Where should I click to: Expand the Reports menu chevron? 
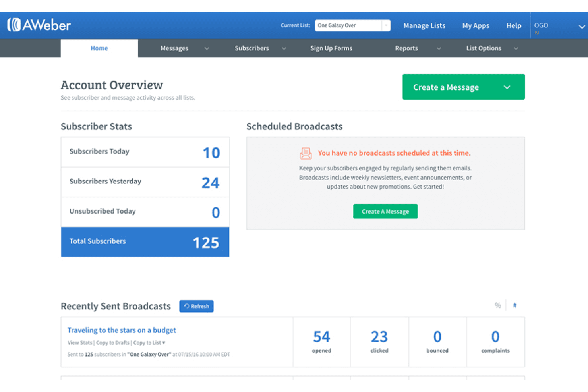click(x=439, y=48)
